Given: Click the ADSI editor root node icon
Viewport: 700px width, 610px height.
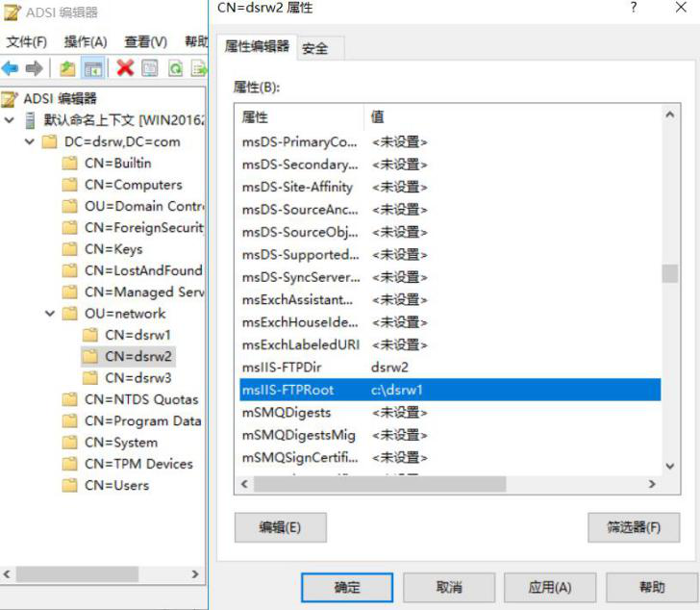Looking at the screenshot, I should (x=10, y=99).
